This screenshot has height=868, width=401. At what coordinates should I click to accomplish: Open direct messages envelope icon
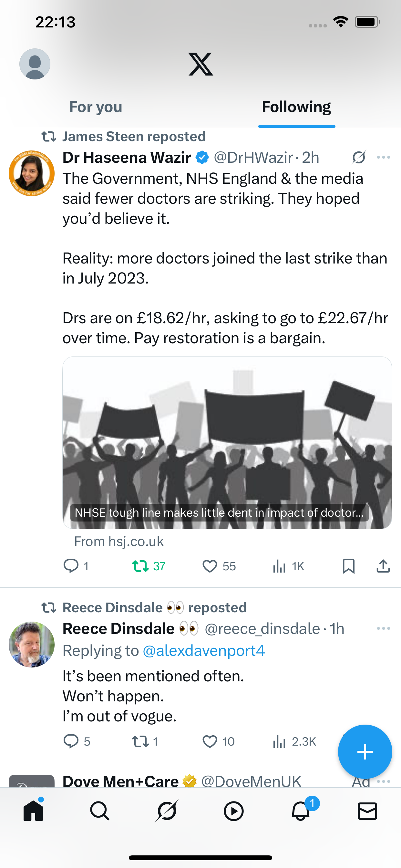pyautogui.click(x=367, y=811)
